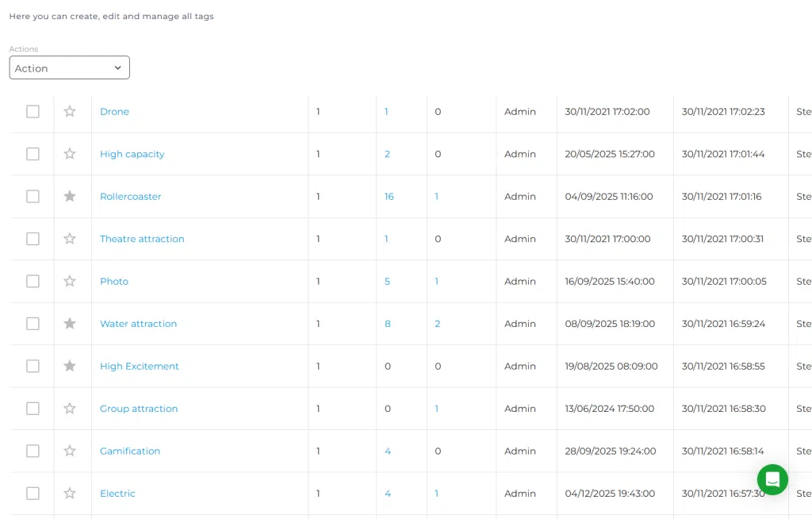812x519 pixels.
Task: Open the green chat support widget
Action: 772,479
